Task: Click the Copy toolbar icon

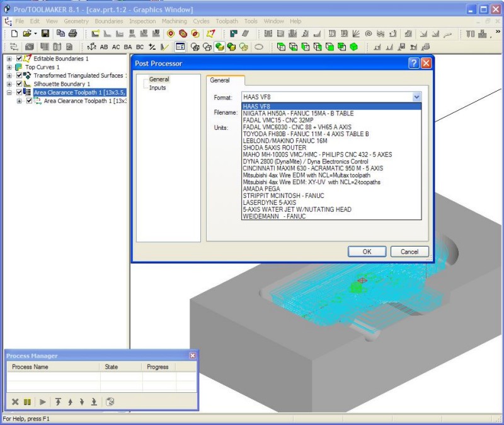Action: 60,33
